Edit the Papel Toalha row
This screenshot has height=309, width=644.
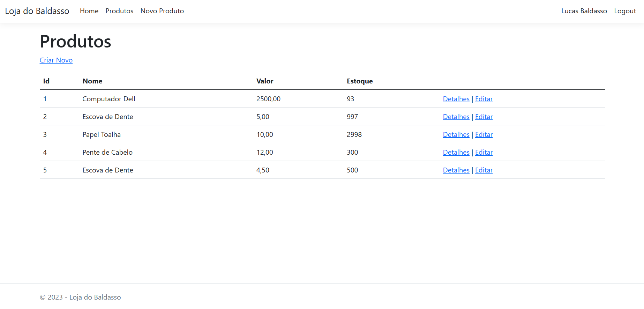[484, 135]
